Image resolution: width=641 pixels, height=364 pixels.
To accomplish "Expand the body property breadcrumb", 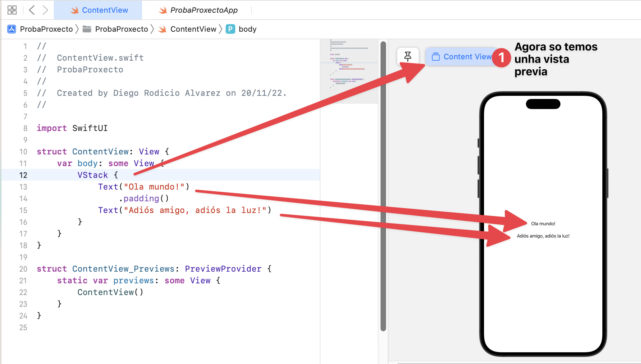I will [247, 29].
